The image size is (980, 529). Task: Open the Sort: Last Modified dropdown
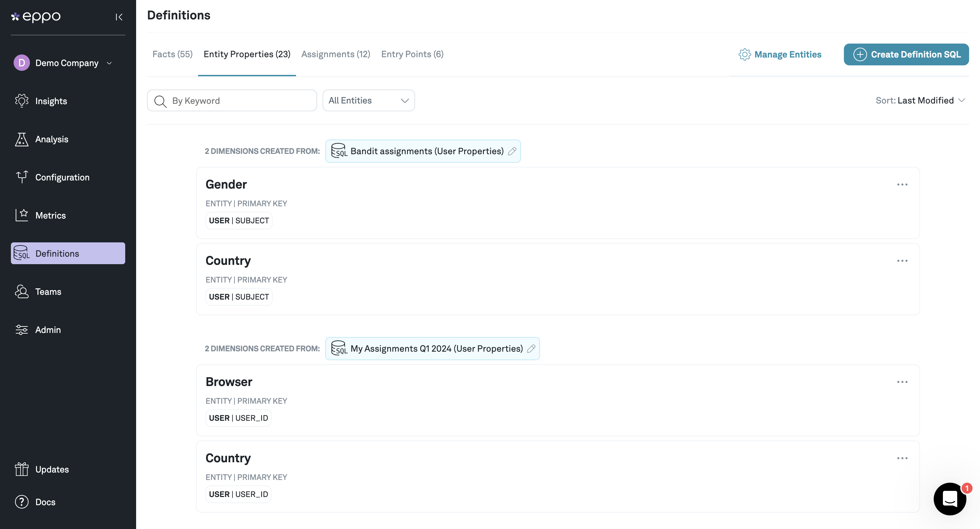tap(920, 100)
